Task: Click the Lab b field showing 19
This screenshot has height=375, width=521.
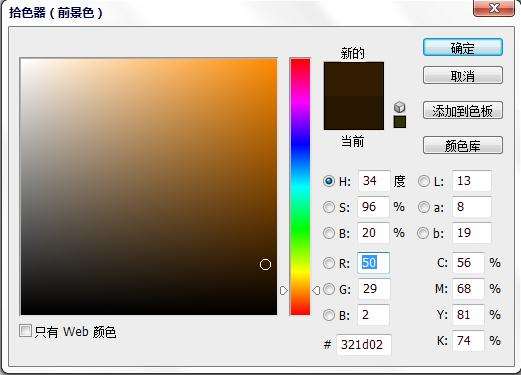Action: click(x=472, y=233)
